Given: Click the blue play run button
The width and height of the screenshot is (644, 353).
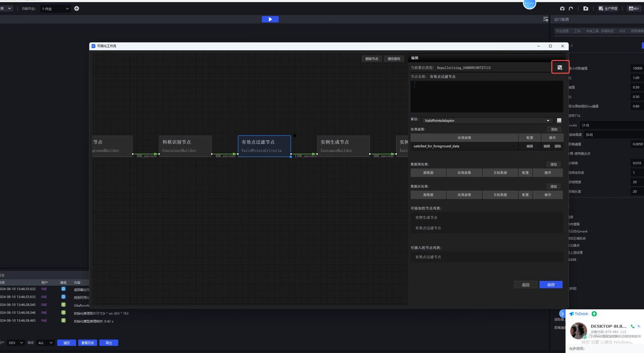Looking at the screenshot, I should pos(270,19).
